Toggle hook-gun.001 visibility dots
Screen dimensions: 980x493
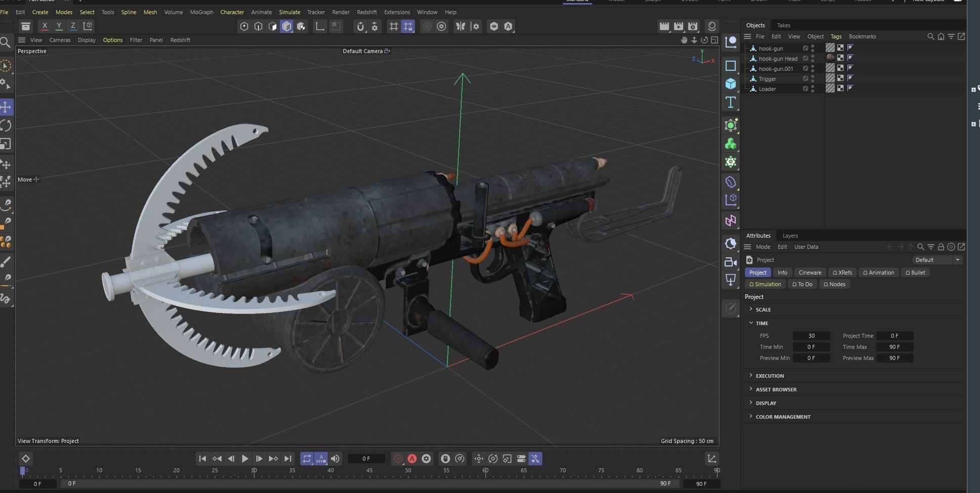(813, 69)
